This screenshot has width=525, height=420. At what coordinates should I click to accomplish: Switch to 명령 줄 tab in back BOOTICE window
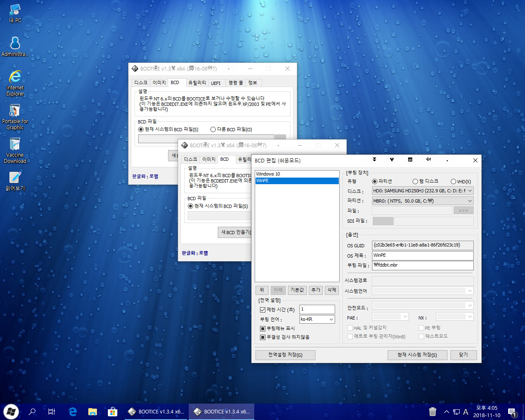click(x=236, y=83)
